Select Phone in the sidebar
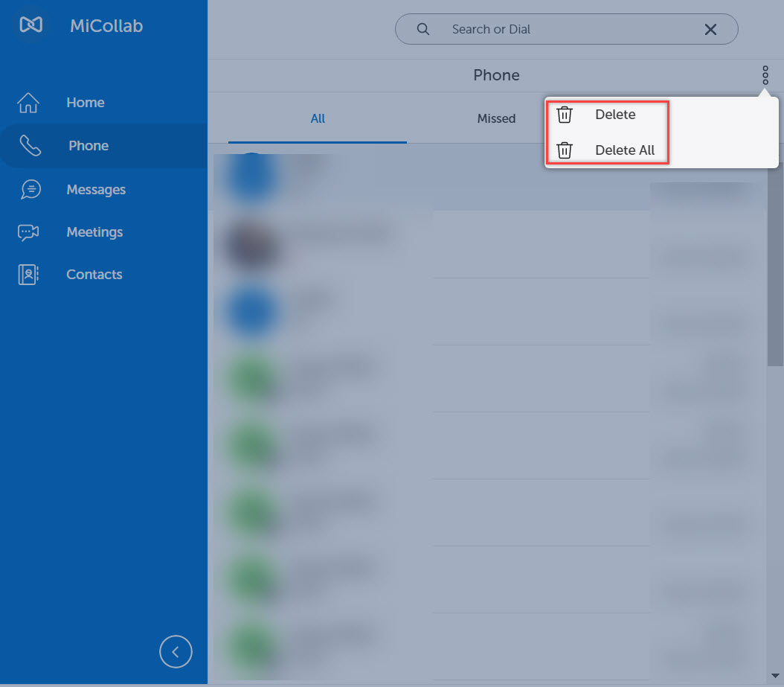This screenshot has width=784, height=687. [103, 146]
